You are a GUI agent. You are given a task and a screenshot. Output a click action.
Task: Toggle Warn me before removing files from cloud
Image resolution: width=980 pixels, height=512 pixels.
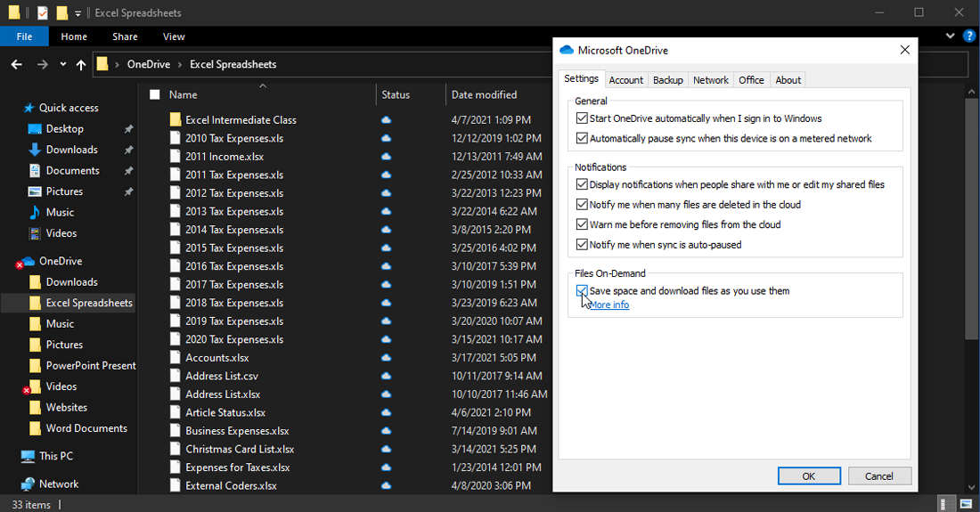[x=582, y=224]
